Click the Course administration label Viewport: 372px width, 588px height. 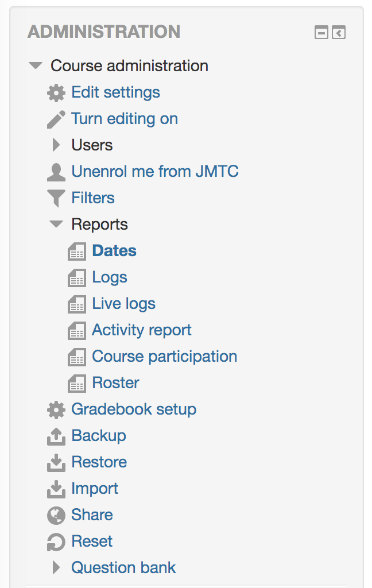click(129, 65)
